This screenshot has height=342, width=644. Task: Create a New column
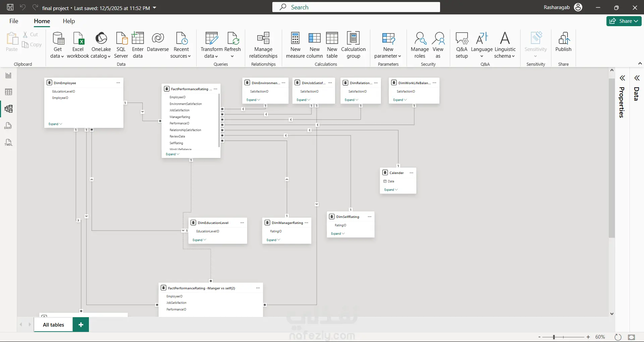pos(315,45)
